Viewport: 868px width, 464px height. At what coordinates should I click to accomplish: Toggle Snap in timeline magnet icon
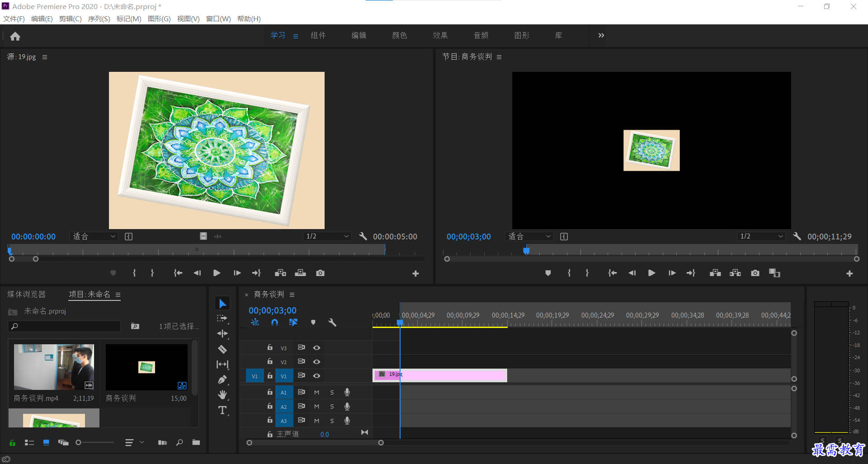click(x=274, y=323)
